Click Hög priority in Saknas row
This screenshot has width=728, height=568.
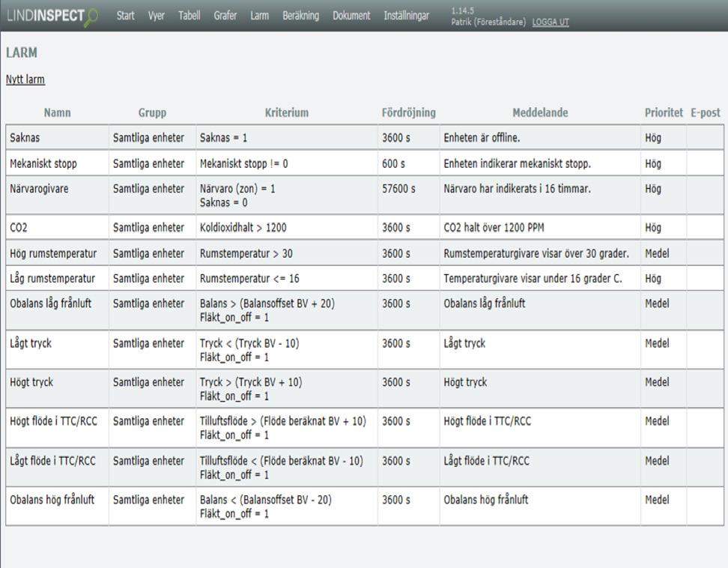pos(653,137)
